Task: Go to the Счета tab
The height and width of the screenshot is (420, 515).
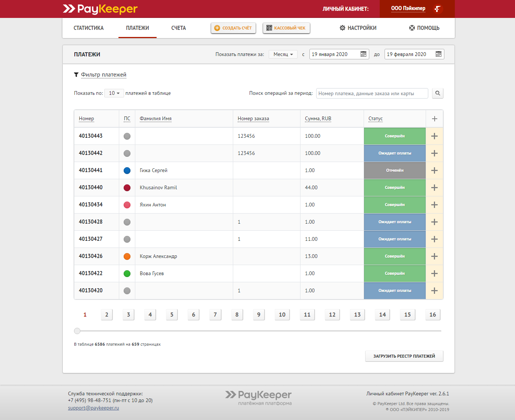Action: 179,28
